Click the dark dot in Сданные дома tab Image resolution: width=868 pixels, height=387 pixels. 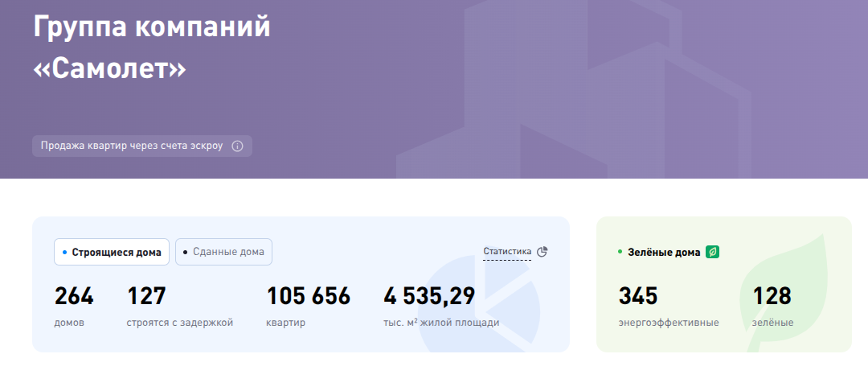click(186, 252)
